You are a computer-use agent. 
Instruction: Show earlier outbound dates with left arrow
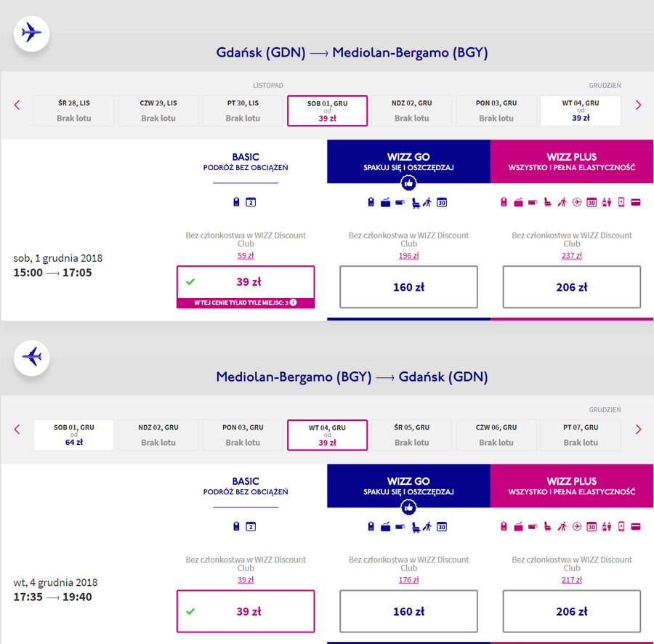click(17, 105)
